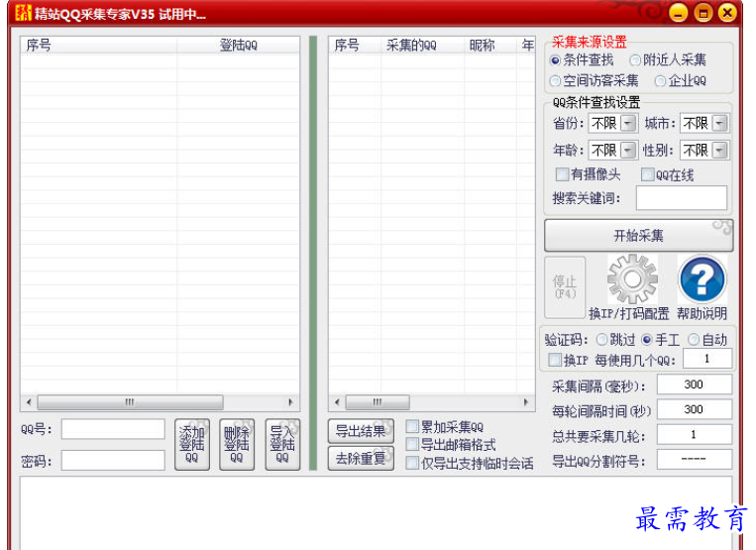Click the 昵称 column header

point(490,46)
